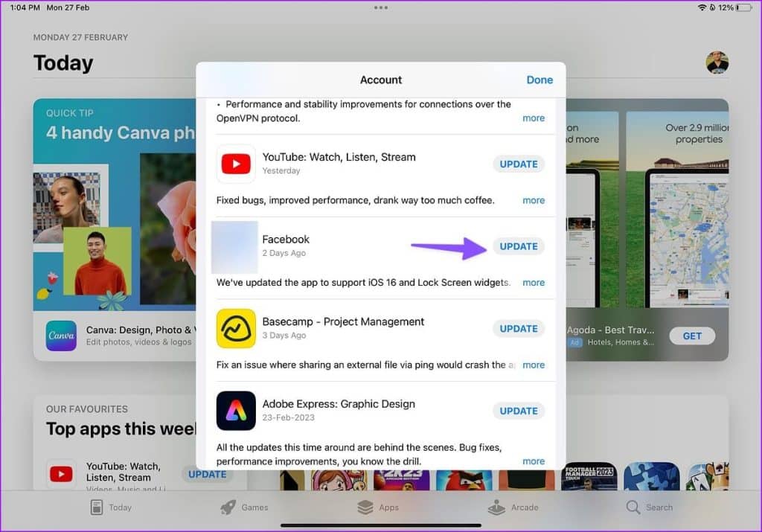Update YouTube from the account list
This screenshot has height=532, width=762.
click(518, 164)
